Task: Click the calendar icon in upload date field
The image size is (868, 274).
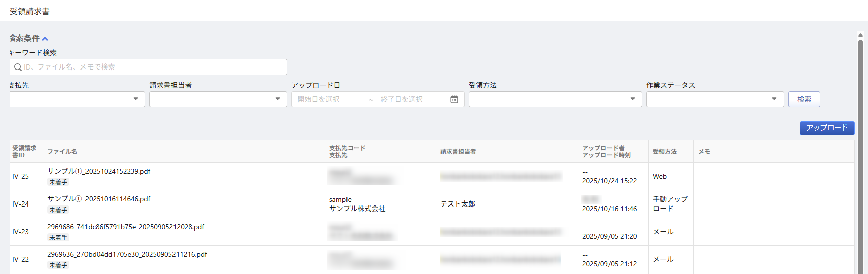Action: (x=454, y=99)
